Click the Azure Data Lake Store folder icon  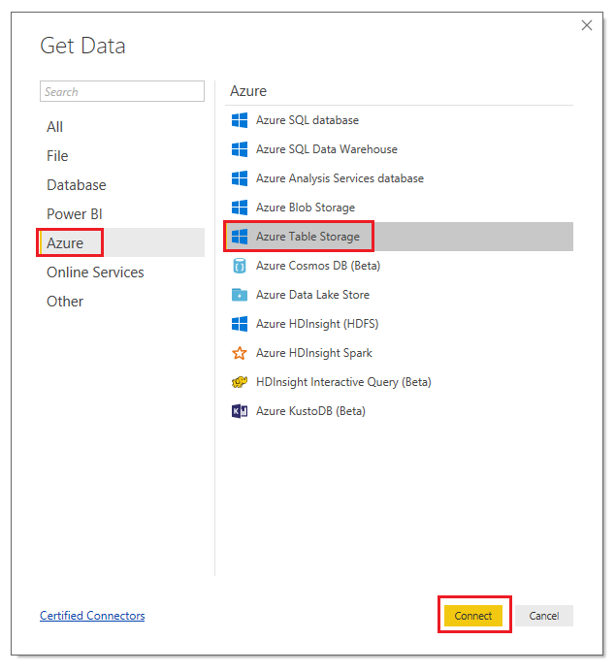point(240,295)
